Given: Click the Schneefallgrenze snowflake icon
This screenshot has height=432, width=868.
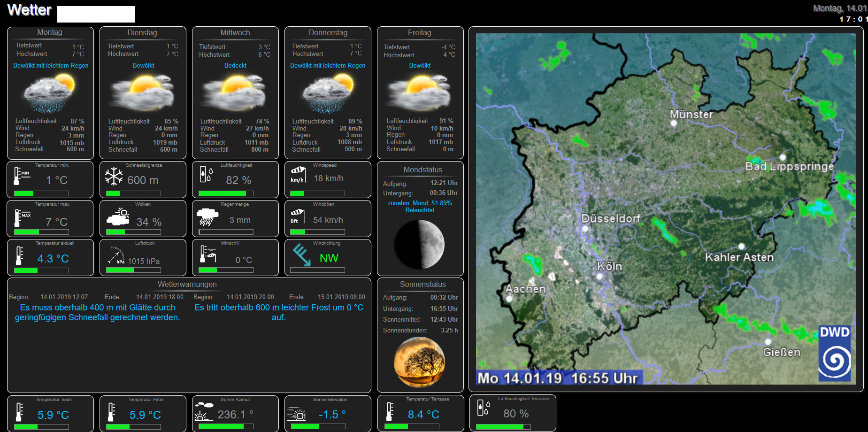Looking at the screenshot, I should tap(114, 177).
